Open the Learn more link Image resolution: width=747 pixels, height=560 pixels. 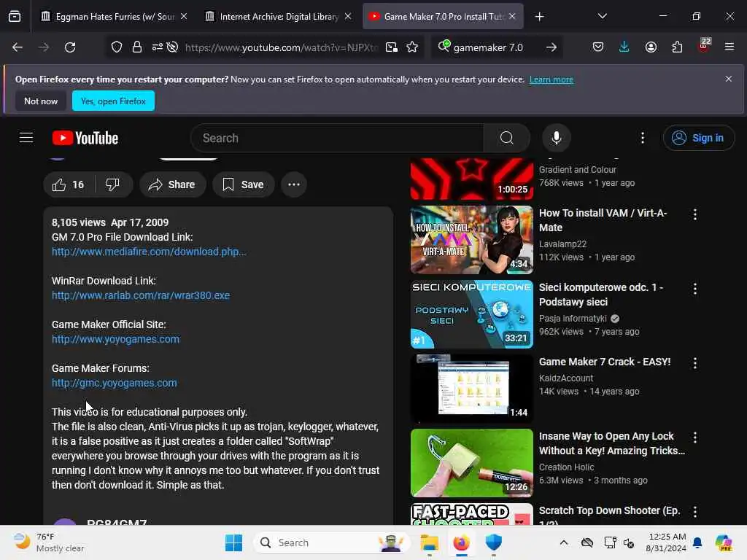[551, 79]
